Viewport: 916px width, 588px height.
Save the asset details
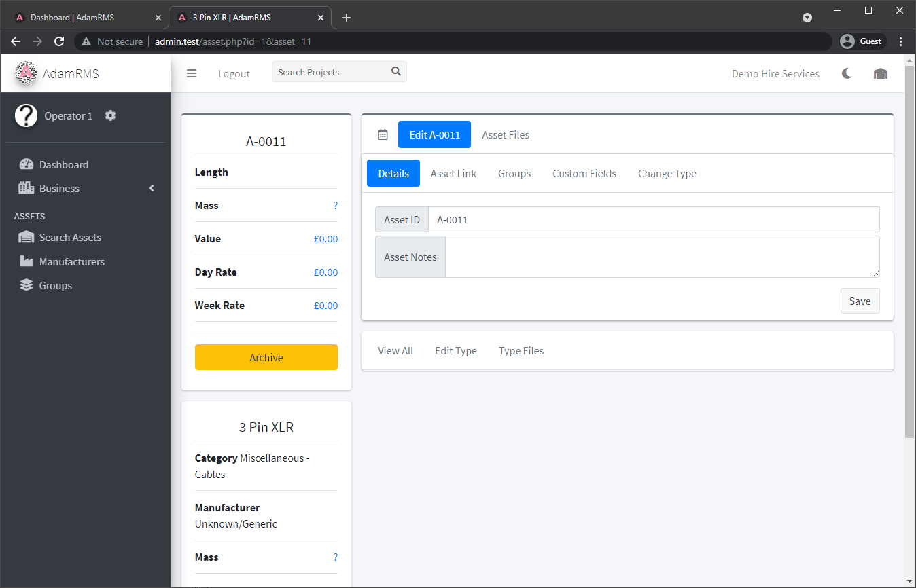(x=860, y=301)
